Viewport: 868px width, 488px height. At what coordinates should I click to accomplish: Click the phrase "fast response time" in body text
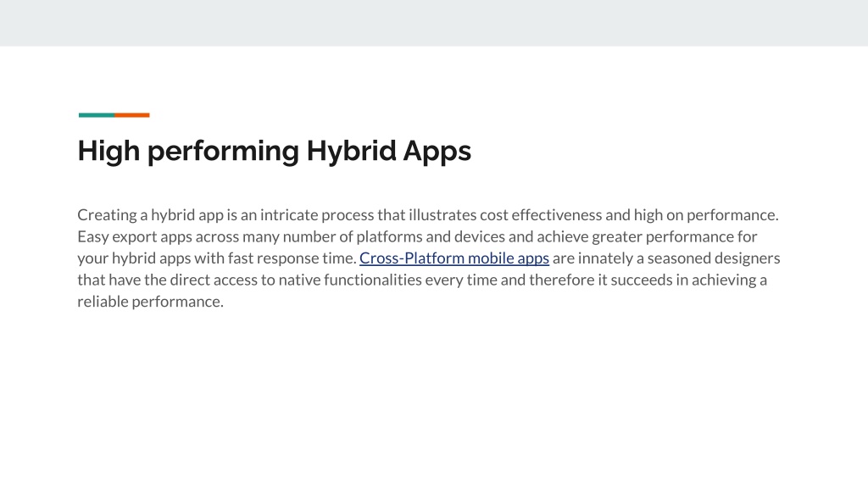(x=292, y=258)
